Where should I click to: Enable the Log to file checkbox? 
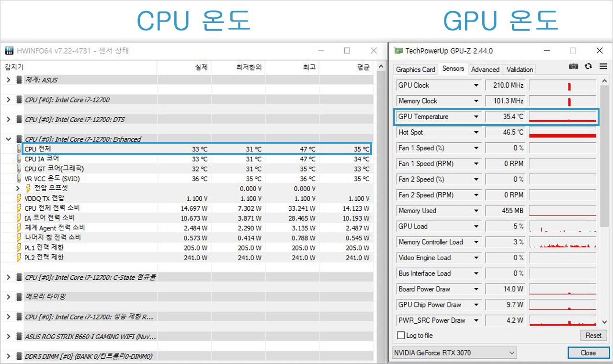[x=401, y=335]
